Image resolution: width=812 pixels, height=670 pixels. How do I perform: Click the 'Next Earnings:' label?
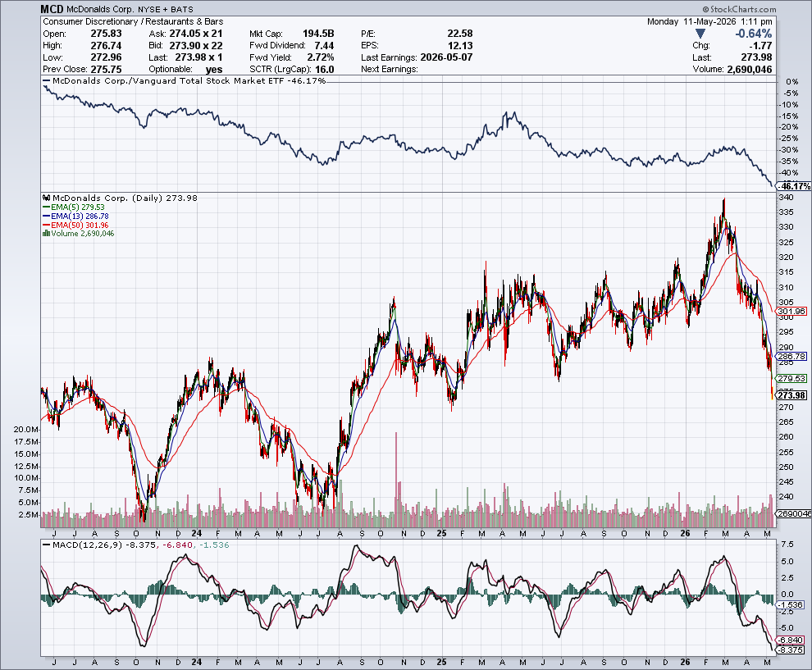tap(390, 70)
